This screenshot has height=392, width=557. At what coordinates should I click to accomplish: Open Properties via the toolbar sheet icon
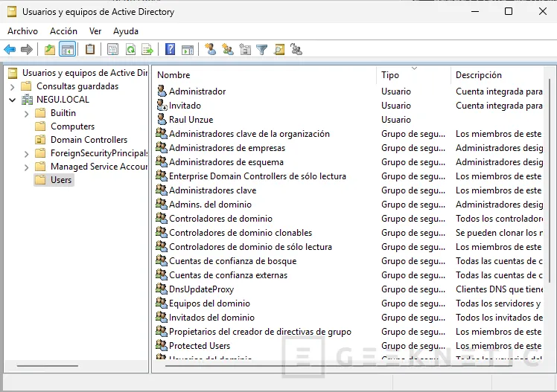112,49
